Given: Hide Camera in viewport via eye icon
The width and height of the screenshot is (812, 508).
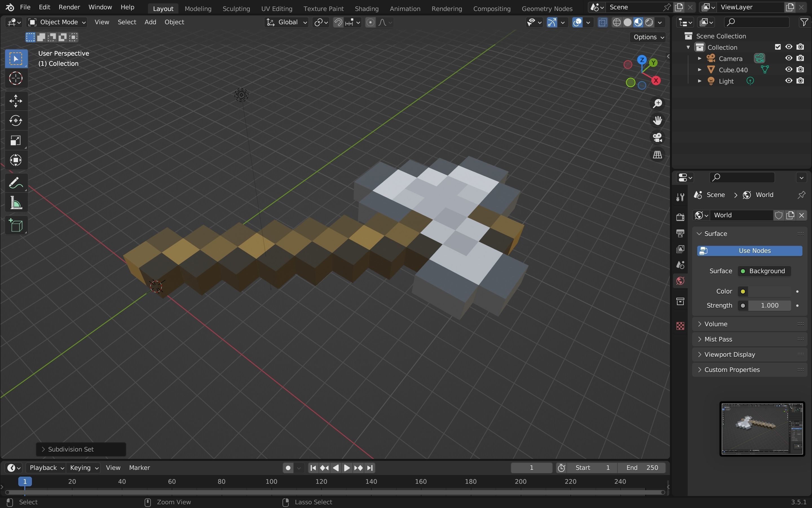Looking at the screenshot, I should click(789, 58).
